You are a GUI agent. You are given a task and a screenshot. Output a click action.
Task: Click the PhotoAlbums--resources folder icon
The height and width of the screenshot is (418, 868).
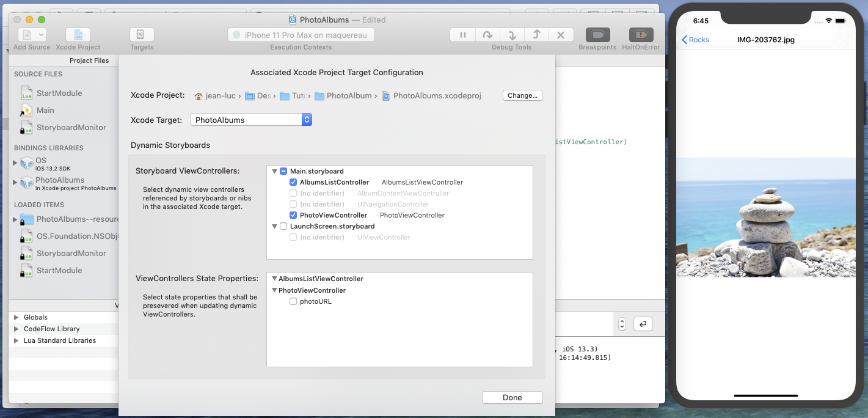click(27, 219)
